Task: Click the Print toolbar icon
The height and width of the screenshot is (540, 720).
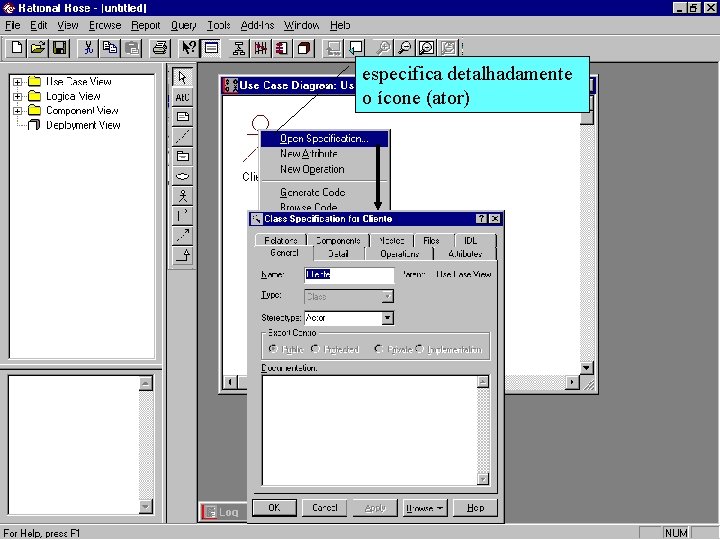Action: click(x=160, y=48)
